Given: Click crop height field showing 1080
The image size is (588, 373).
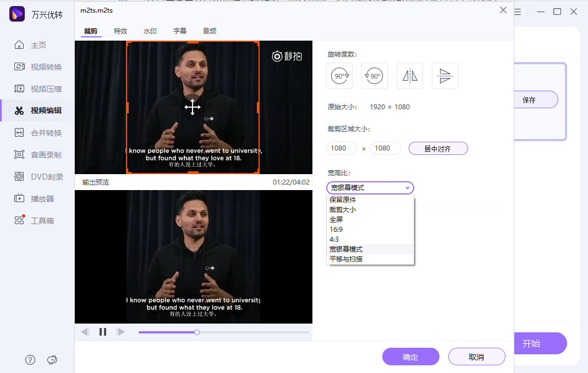Looking at the screenshot, I should click(x=385, y=148).
